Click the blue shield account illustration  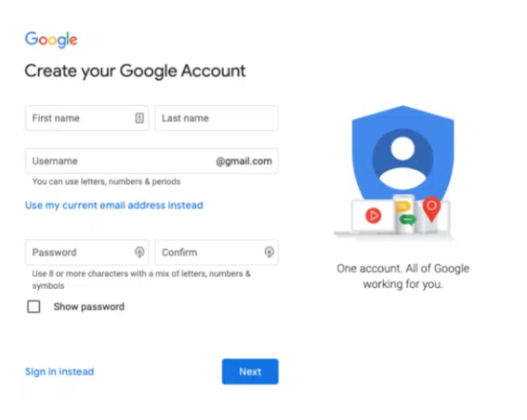[x=402, y=153]
